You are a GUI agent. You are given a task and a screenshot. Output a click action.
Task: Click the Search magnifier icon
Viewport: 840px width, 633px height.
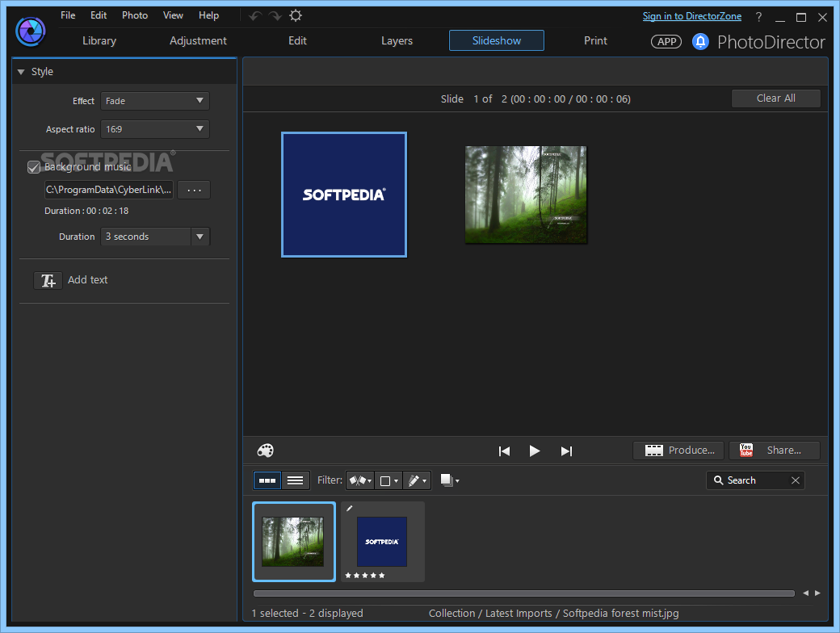click(718, 480)
